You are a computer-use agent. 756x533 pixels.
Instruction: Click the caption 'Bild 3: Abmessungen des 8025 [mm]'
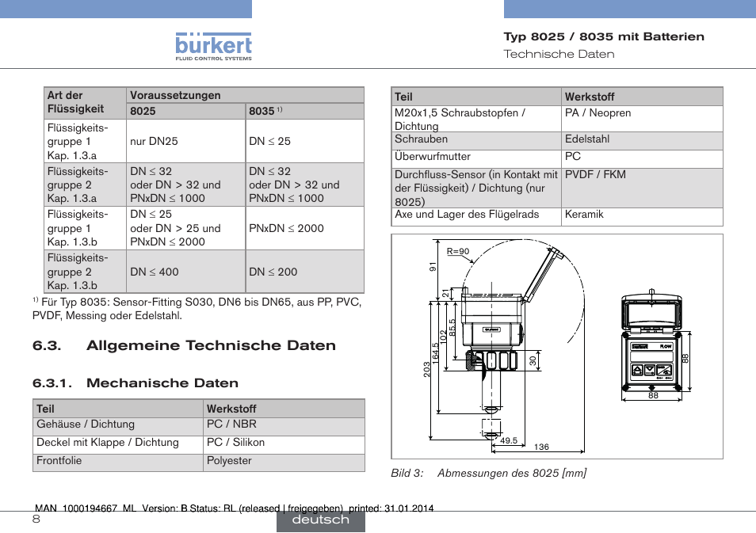click(488, 474)
